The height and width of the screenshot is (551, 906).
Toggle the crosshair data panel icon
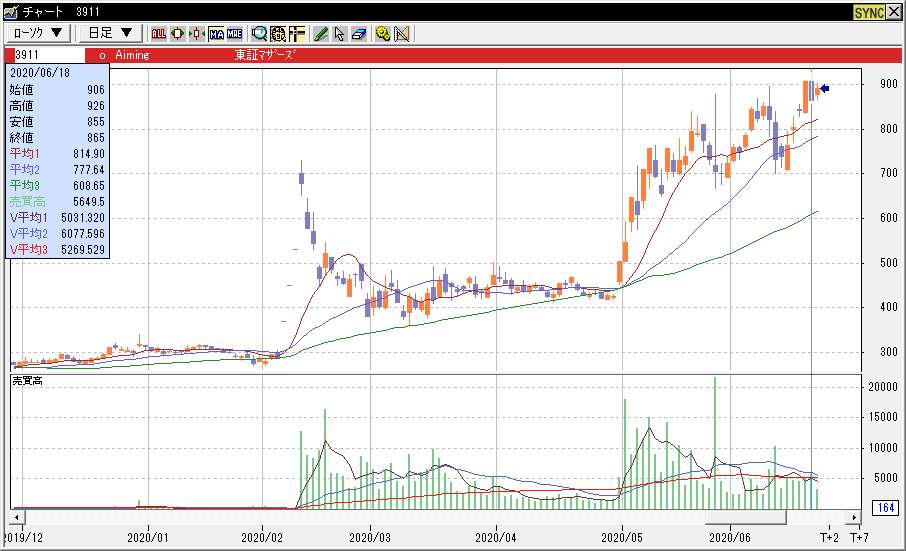tap(297, 33)
